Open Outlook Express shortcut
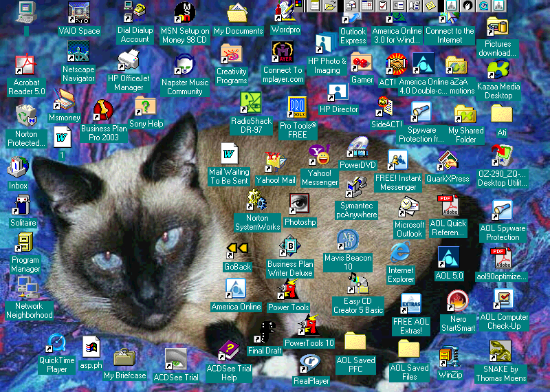550x392 pixels. (353, 19)
